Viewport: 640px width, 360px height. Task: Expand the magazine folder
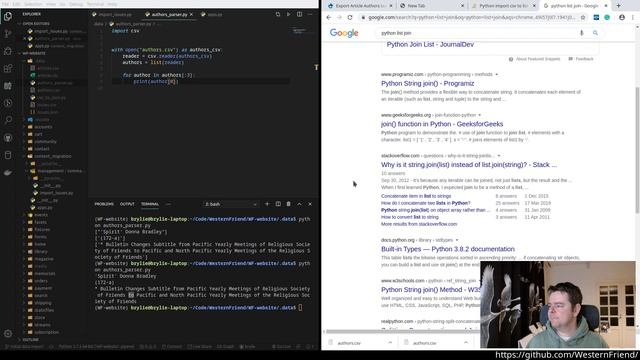[44, 259]
